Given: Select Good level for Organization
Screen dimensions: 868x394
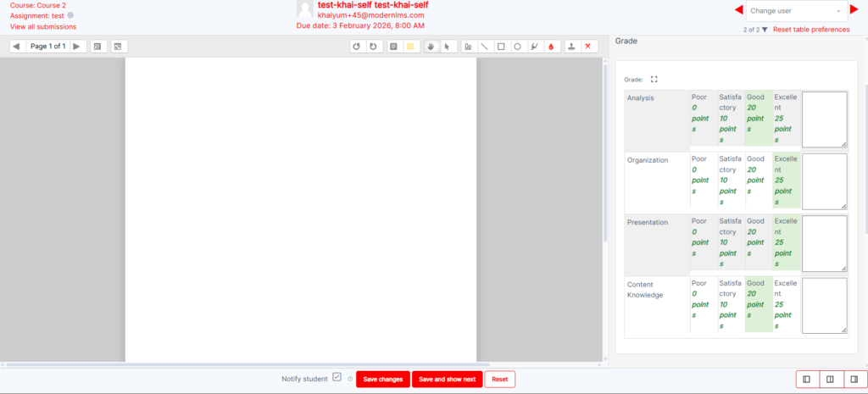Looking at the screenshot, I should [759, 180].
